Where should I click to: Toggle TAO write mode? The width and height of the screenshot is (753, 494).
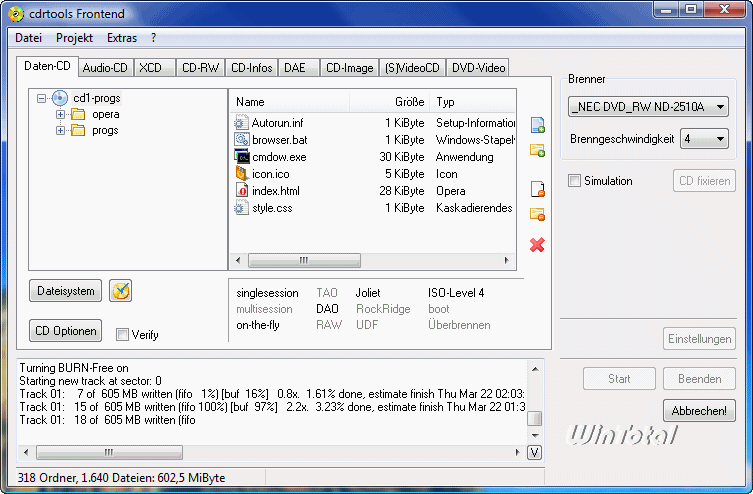[327, 293]
